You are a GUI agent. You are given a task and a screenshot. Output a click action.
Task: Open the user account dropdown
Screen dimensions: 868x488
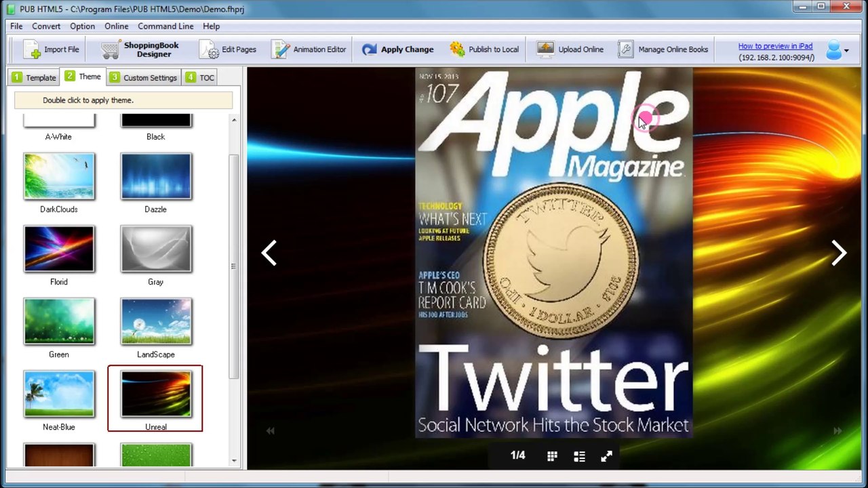coord(837,50)
